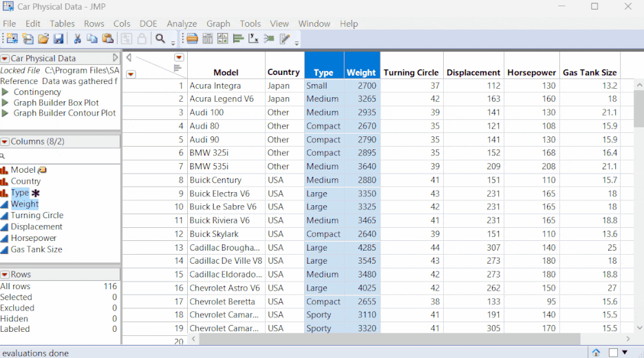This screenshot has width=644, height=358.
Task: Open the Rows panel red triangle menu
Action: pos(5,274)
